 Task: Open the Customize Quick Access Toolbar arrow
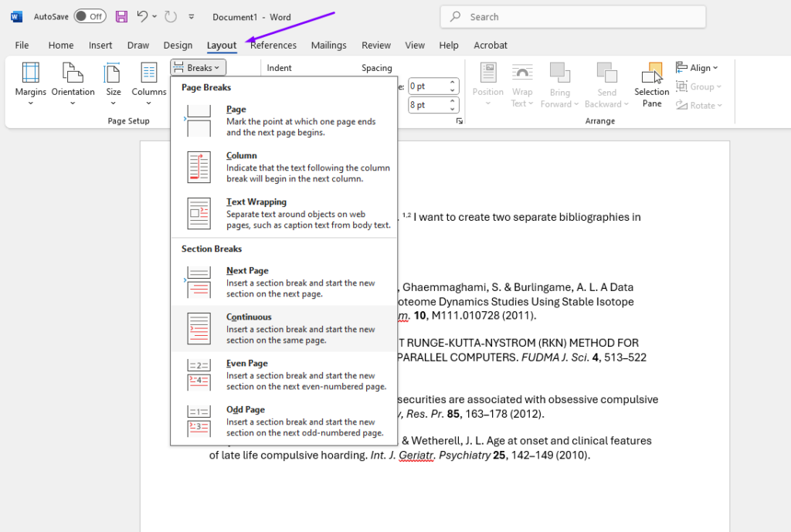[192, 17]
